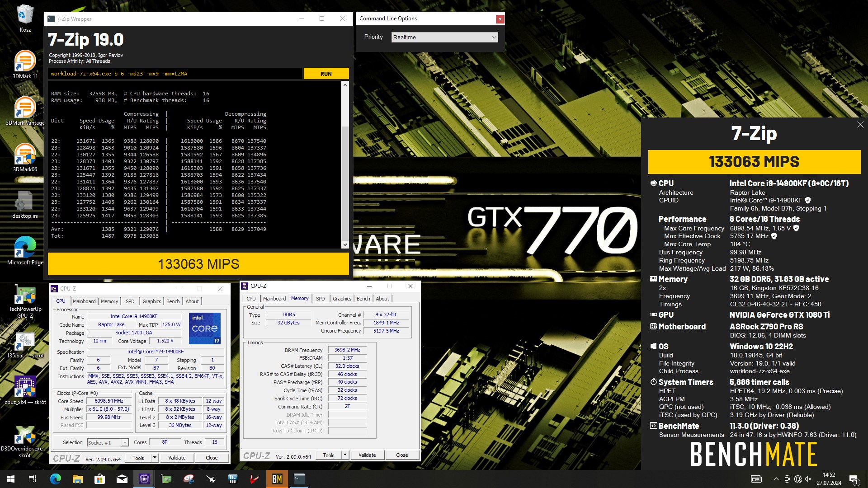The height and width of the screenshot is (488, 868).
Task: Open Tools dropdown arrow in left CPU-Z
Action: pos(155,458)
